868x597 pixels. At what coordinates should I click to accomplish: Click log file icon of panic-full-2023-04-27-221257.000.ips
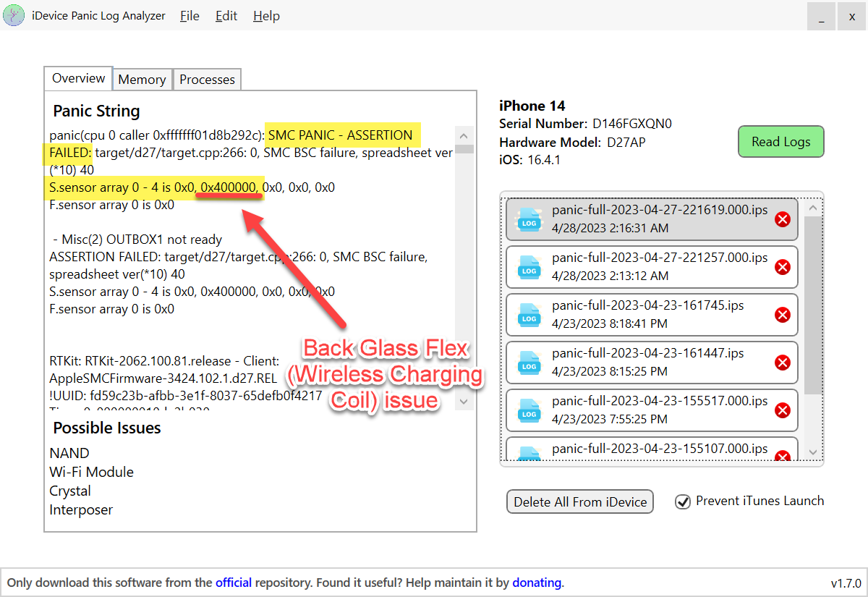(x=529, y=267)
